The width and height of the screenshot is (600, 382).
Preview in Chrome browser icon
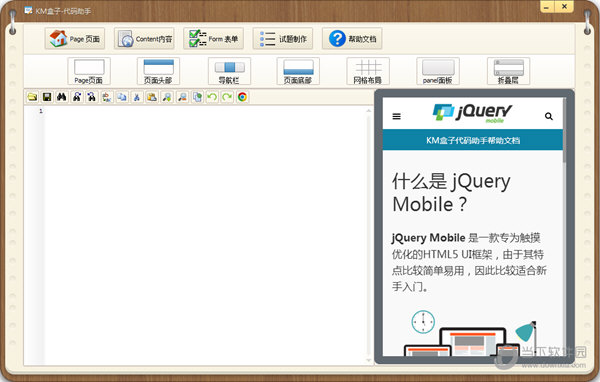tap(242, 97)
